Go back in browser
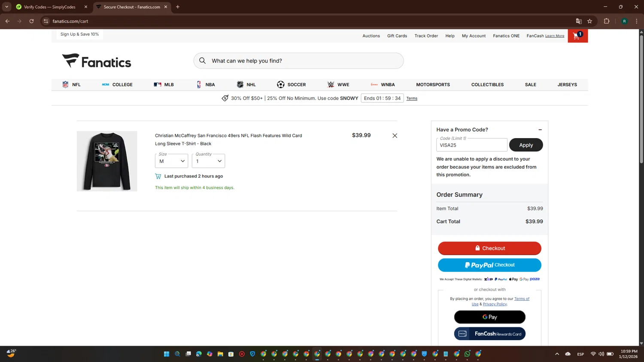The height and width of the screenshot is (362, 644). coord(7,21)
